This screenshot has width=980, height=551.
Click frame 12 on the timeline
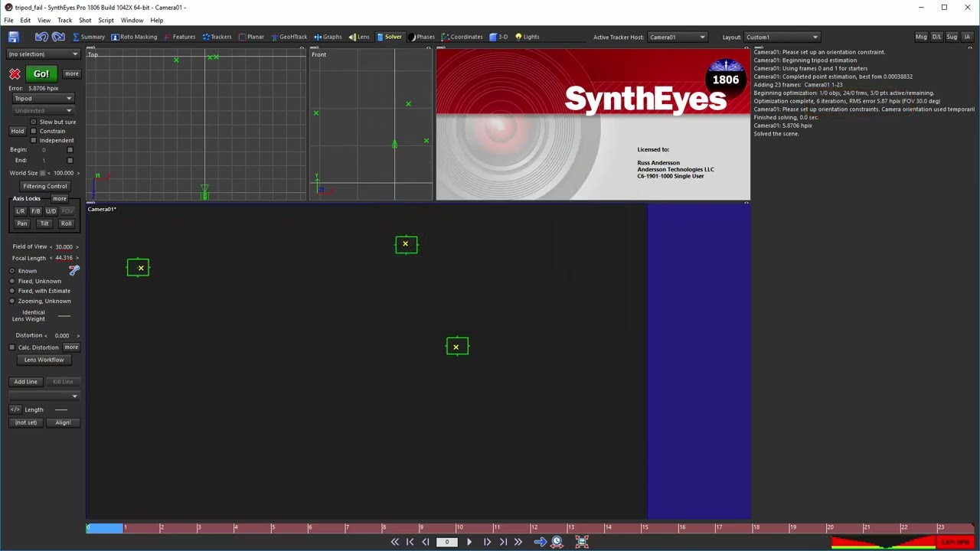pos(534,527)
